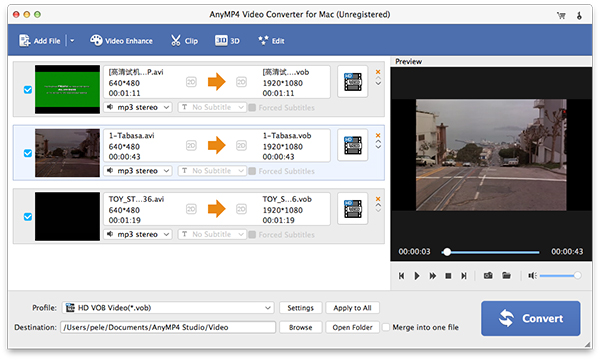Move first video with reorder arrows
This screenshot has width=600, height=360.
378,81
